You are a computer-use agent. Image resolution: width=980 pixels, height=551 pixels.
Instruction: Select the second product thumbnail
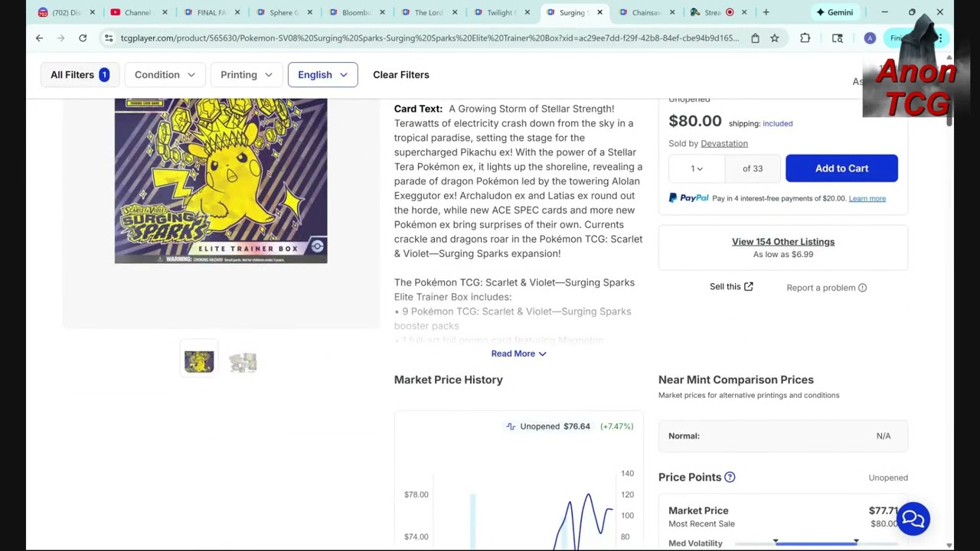click(243, 362)
